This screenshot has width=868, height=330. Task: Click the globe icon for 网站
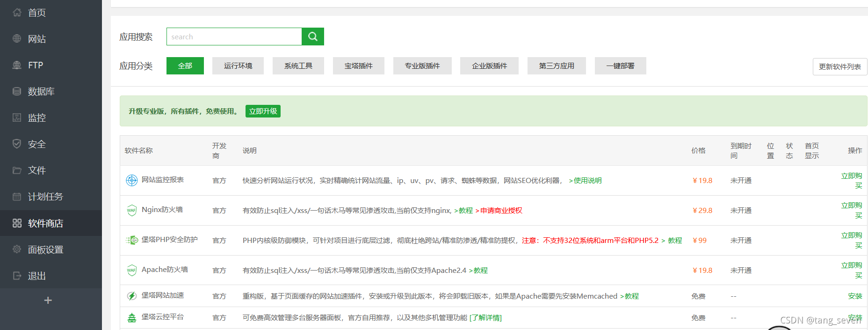click(17, 39)
